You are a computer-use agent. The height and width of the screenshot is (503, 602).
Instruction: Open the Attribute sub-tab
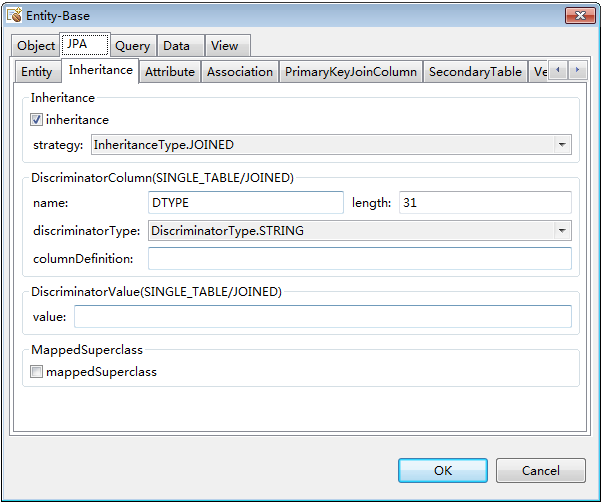pos(170,72)
